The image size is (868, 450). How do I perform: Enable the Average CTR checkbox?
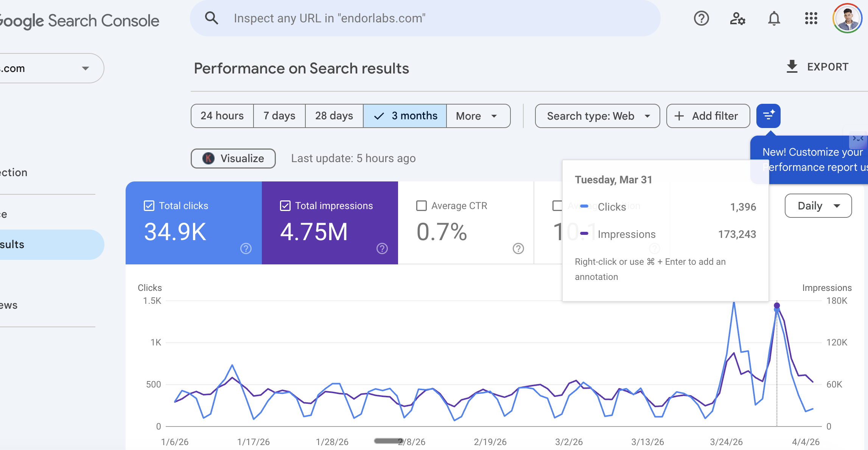click(421, 205)
